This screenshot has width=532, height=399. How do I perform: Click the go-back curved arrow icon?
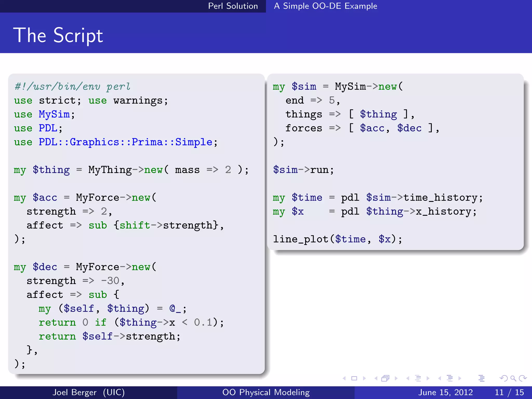click(503, 378)
